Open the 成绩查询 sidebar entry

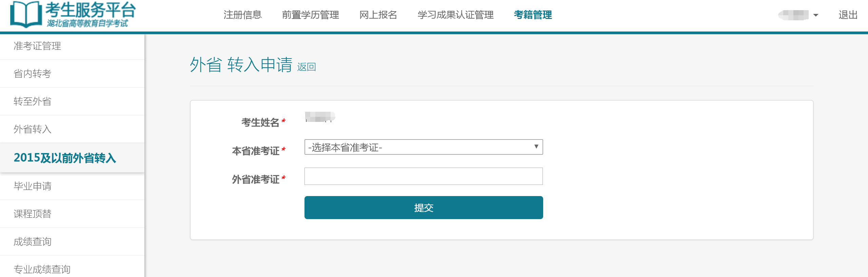(x=33, y=242)
